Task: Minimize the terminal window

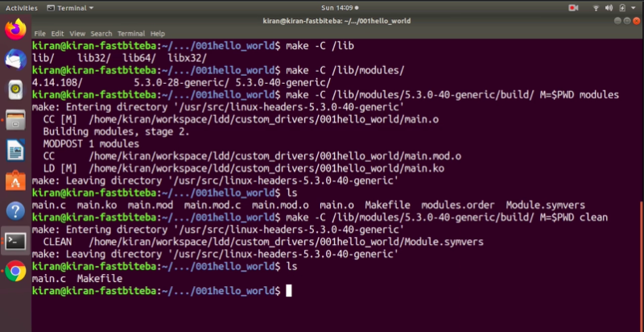Action: 618,21
